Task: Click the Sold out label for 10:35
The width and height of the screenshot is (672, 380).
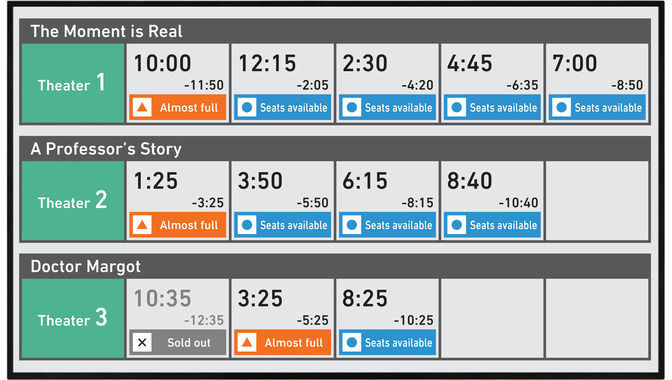Action: pyautogui.click(x=189, y=343)
